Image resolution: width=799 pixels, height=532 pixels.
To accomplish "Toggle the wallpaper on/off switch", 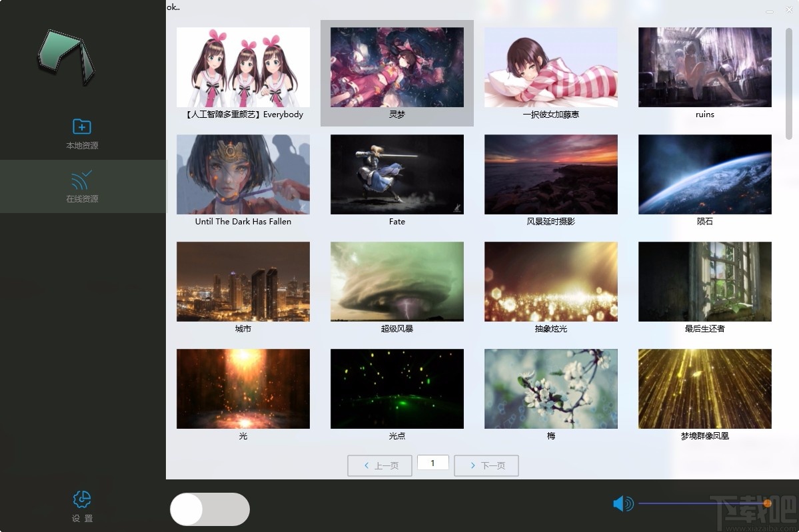I will coord(210,509).
